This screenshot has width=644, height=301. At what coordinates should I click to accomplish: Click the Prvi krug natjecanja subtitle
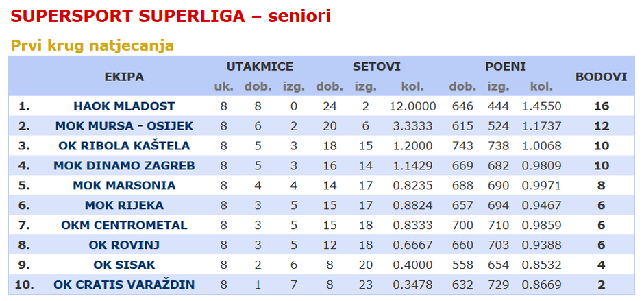tap(92, 46)
